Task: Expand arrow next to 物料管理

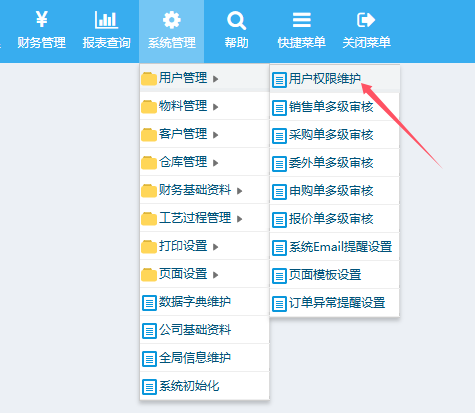Action: (x=216, y=107)
